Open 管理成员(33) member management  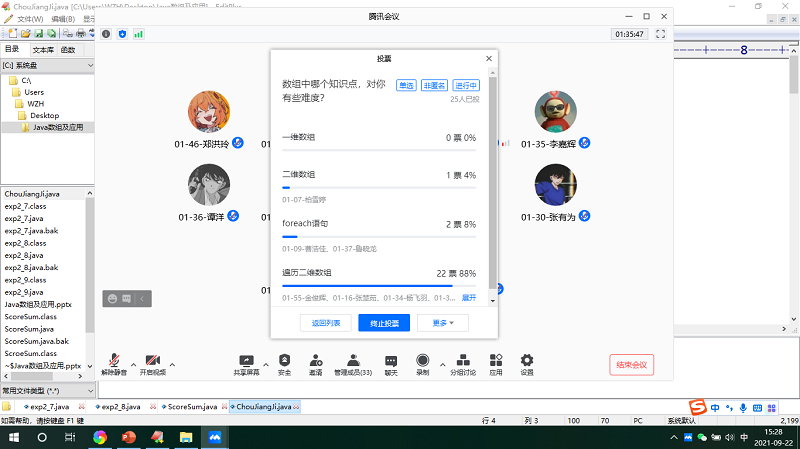coord(352,360)
